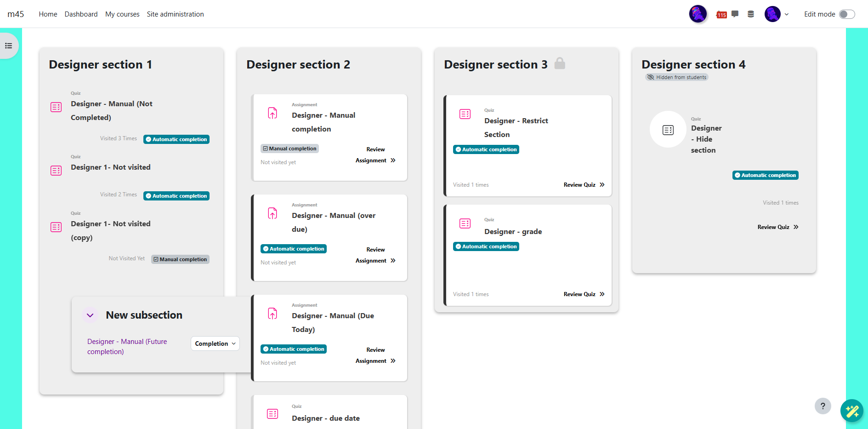The image size is (868, 429).
Task: Go to the Dashboard menu item
Action: [81, 14]
